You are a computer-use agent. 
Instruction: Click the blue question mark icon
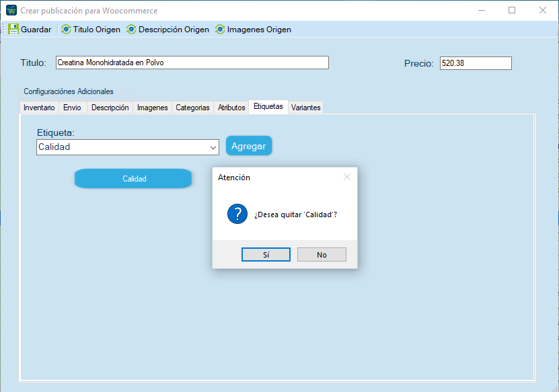click(x=237, y=214)
